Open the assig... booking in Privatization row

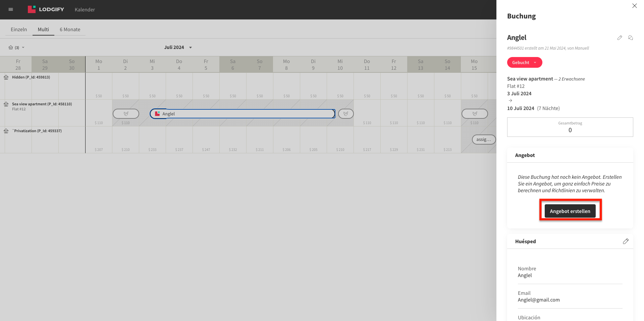point(484,140)
